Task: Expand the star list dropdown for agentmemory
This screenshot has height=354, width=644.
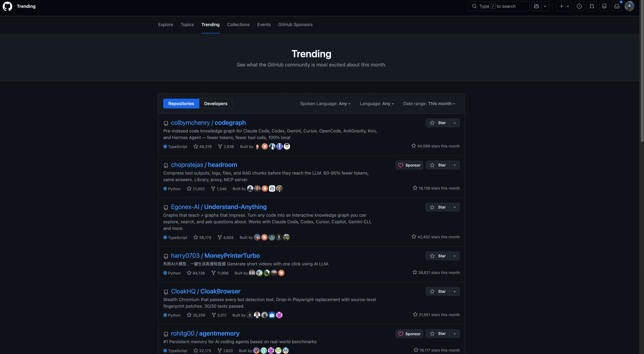Action: pyautogui.click(x=455, y=334)
